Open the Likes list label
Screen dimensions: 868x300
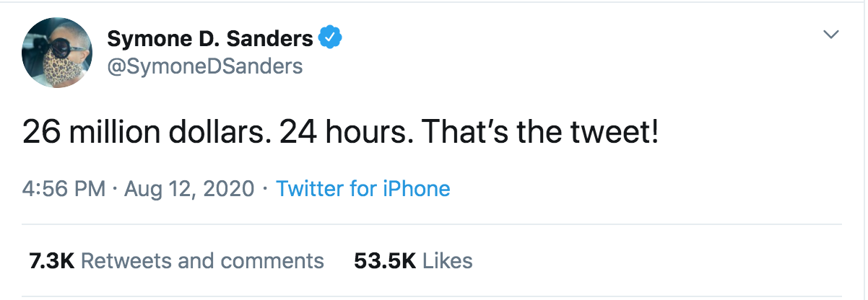coord(448,260)
